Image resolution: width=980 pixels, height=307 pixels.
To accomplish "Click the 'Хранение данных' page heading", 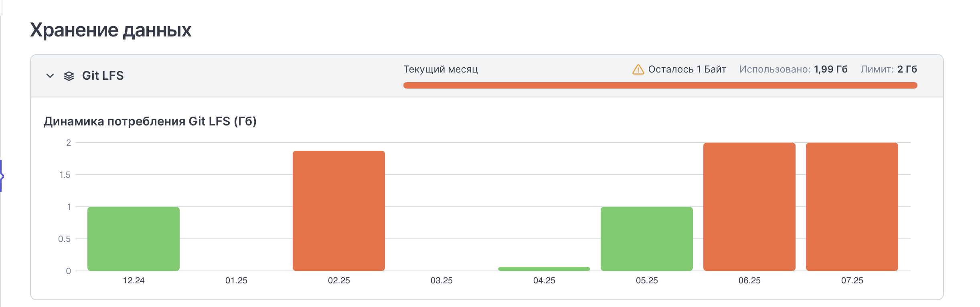I will (111, 30).
